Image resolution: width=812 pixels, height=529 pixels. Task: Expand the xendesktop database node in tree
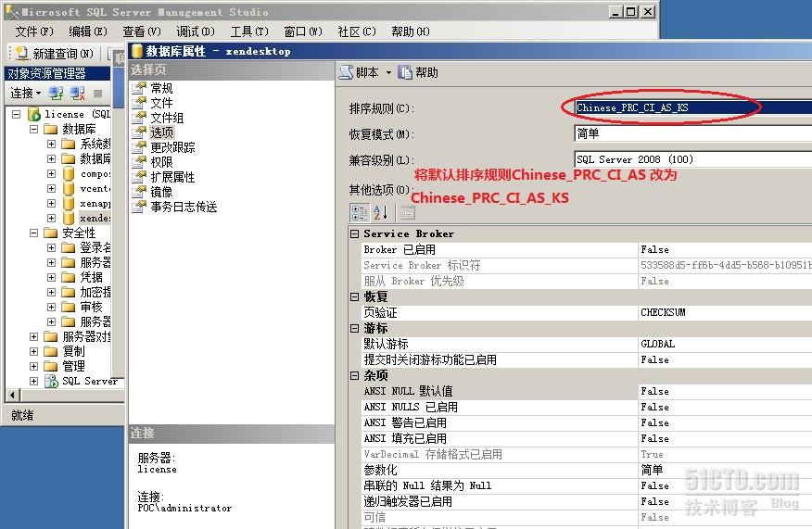(x=51, y=218)
